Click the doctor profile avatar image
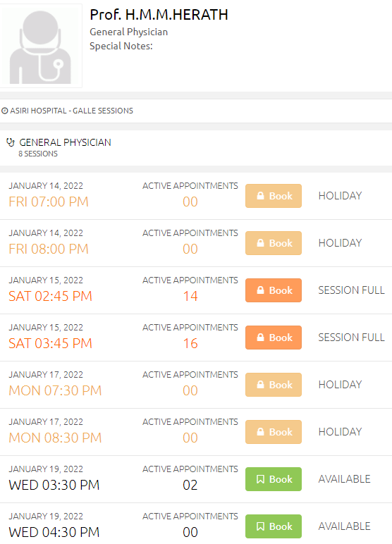This screenshot has height=544, width=392. [41, 46]
